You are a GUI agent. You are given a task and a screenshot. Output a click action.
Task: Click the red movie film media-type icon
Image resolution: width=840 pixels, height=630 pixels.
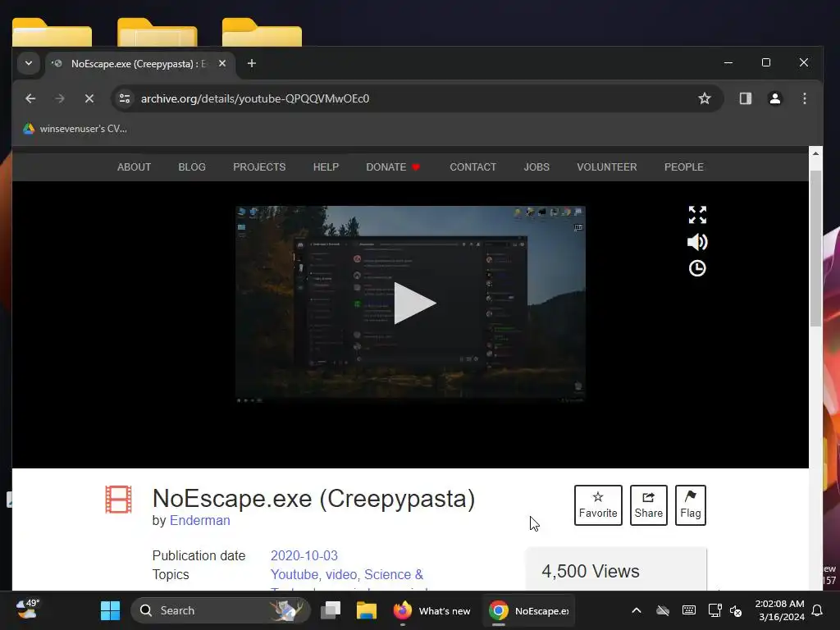pos(118,500)
